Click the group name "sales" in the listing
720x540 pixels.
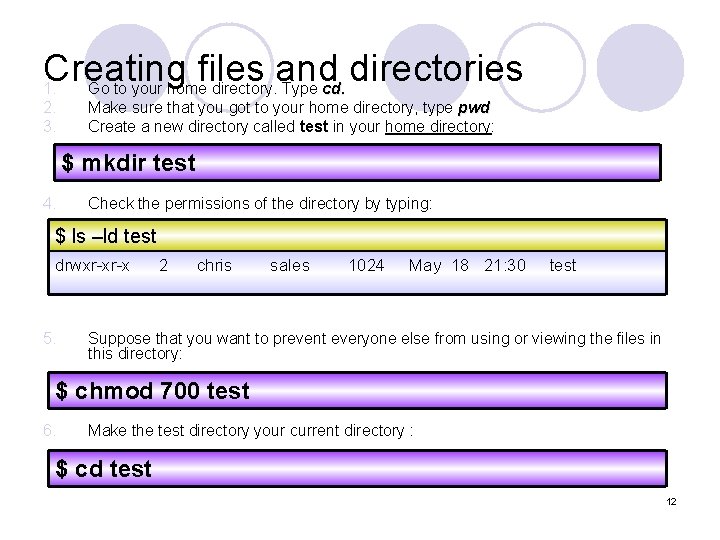tap(290, 265)
